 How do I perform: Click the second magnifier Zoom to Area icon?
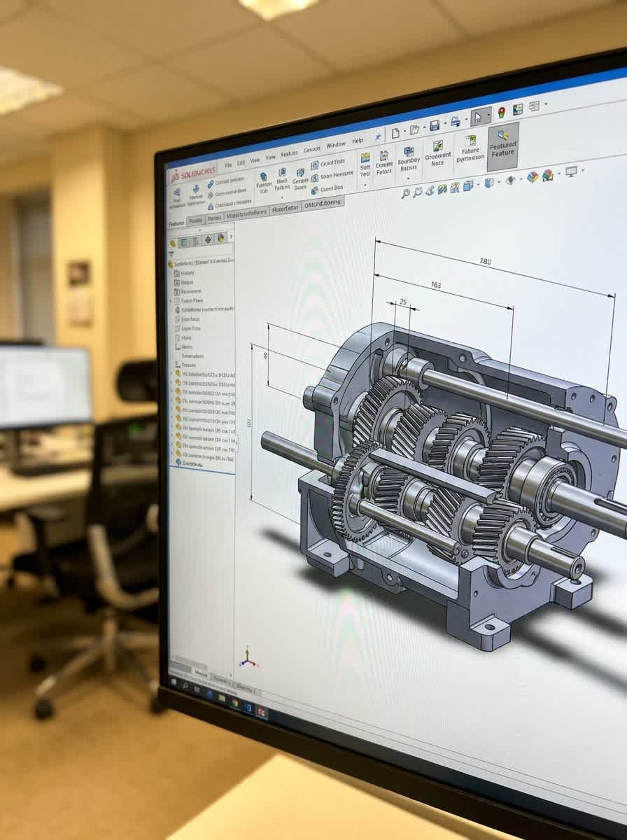[418, 192]
